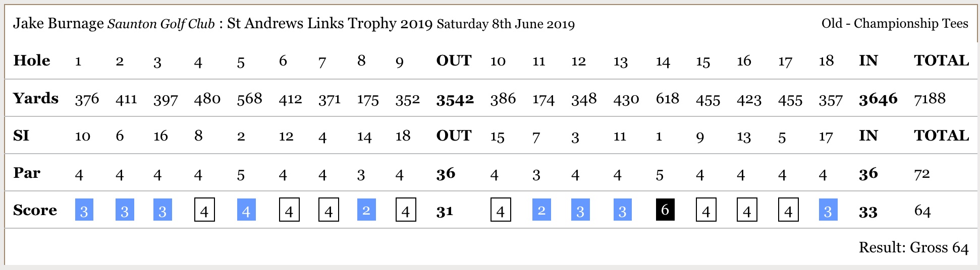
Task: Select the hole 10 outlined score box
Action: click(x=501, y=210)
